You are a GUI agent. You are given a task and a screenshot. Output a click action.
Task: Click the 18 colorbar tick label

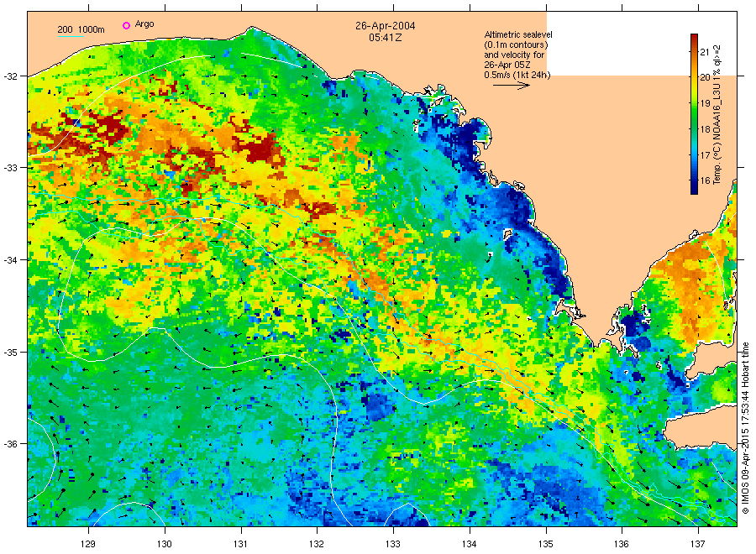click(x=705, y=129)
